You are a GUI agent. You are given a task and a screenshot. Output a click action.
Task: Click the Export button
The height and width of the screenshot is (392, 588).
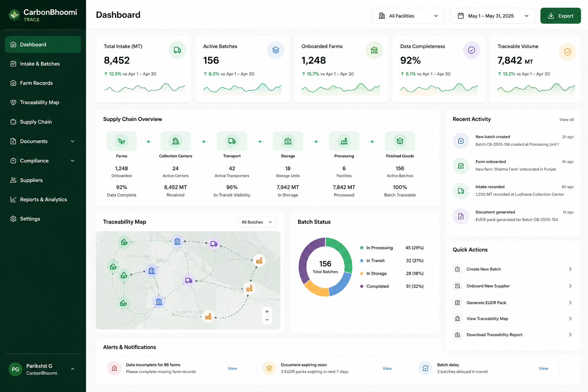click(560, 16)
